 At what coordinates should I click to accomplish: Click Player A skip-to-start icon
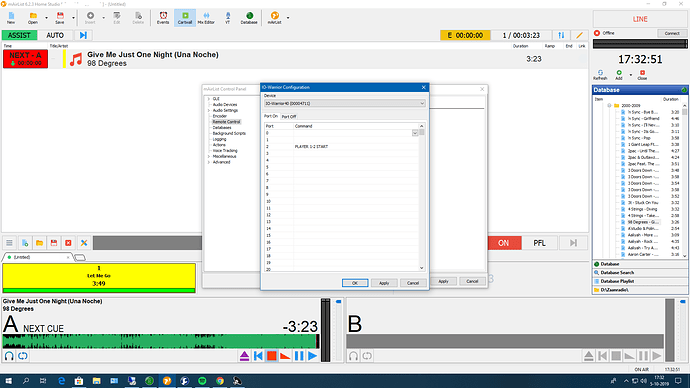pos(258,356)
